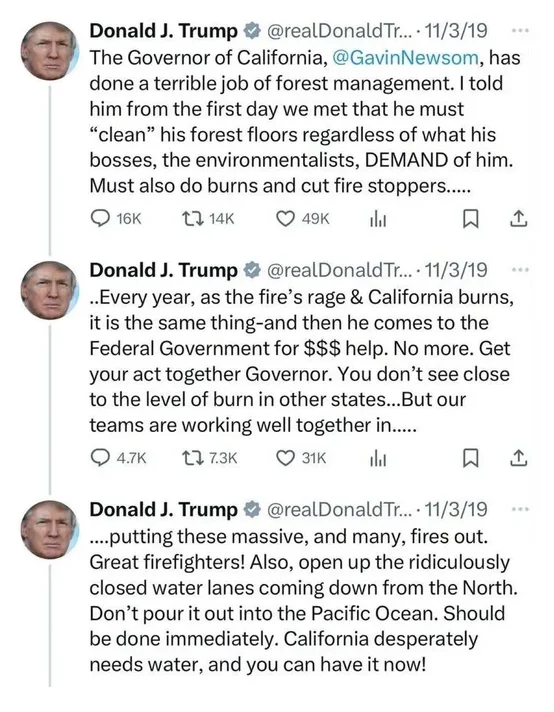Open the first tweet's profile picture
The width and height of the screenshot is (554, 712).
(x=50, y=51)
